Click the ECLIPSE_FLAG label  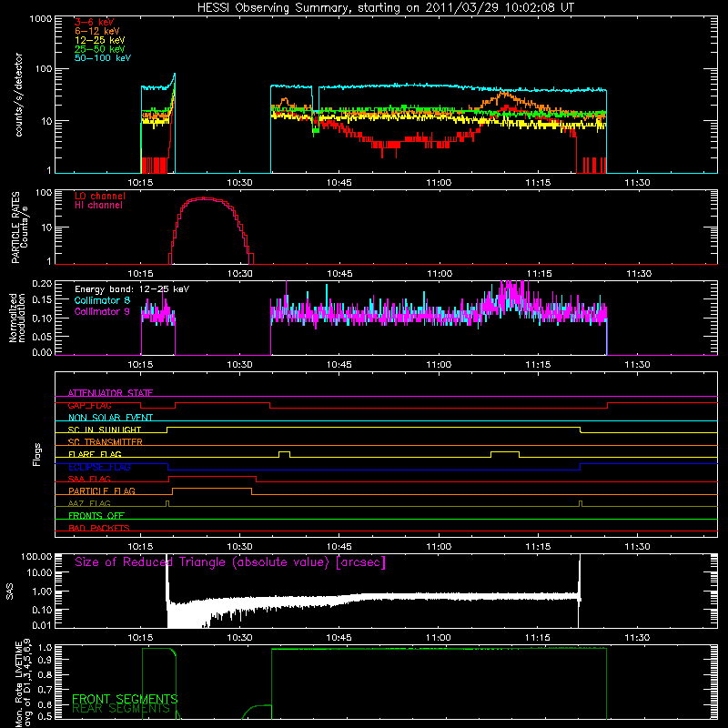click(99, 467)
